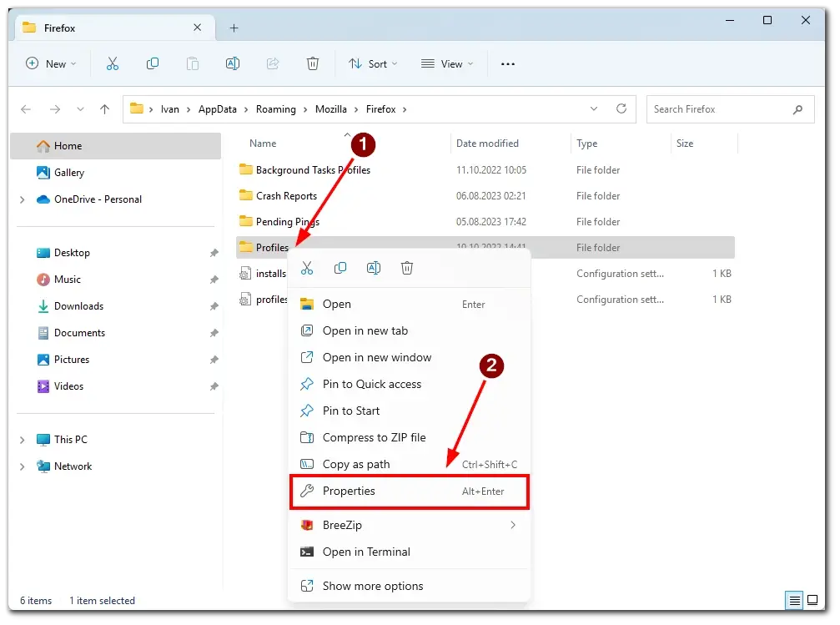Click the Cut icon in the toolbar
Screen dimensions: 840x625
113,63
